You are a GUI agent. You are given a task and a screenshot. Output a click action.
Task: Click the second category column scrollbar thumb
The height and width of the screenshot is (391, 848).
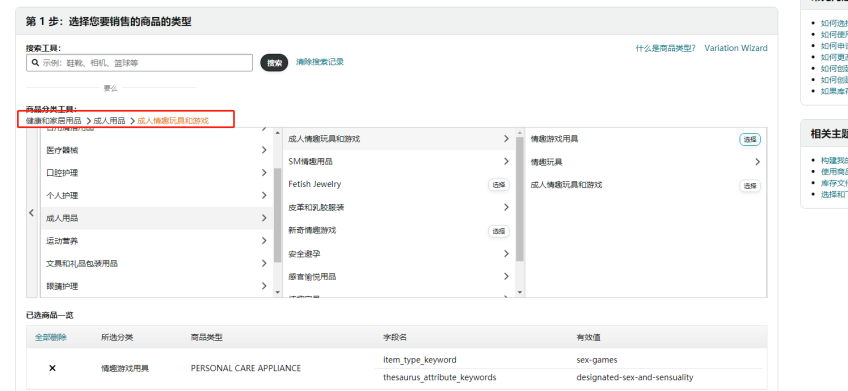click(x=520, y=199)
